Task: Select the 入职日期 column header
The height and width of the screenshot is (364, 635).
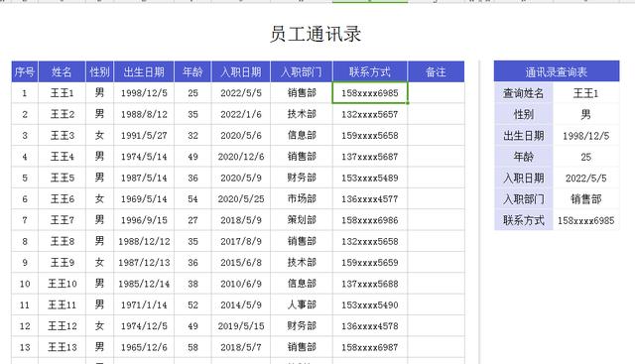Action: click(241, 72)
